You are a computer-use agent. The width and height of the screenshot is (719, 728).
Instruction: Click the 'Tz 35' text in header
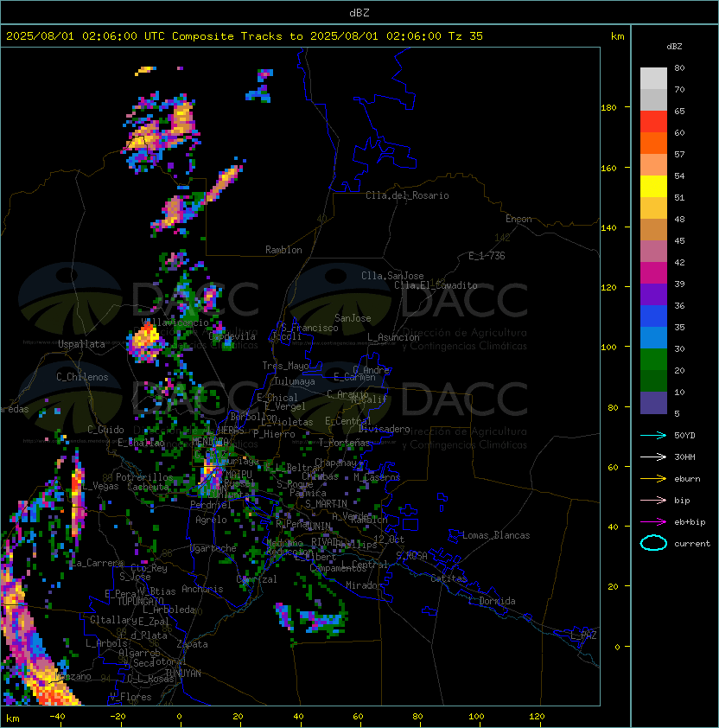click(x=466, y=36)
